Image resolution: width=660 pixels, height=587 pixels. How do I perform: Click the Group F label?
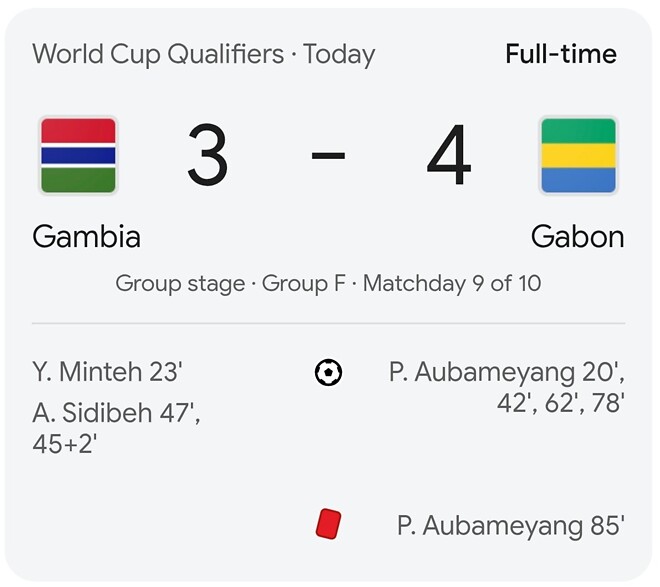(x=304, y=283)
